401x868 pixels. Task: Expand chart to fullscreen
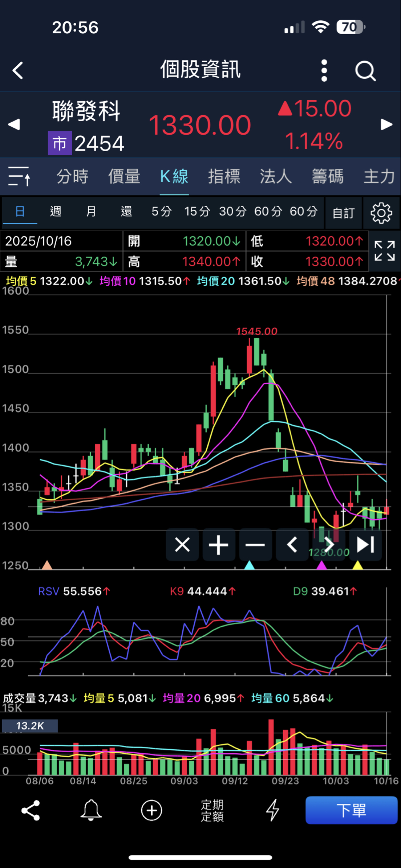(x=385, y=251)
